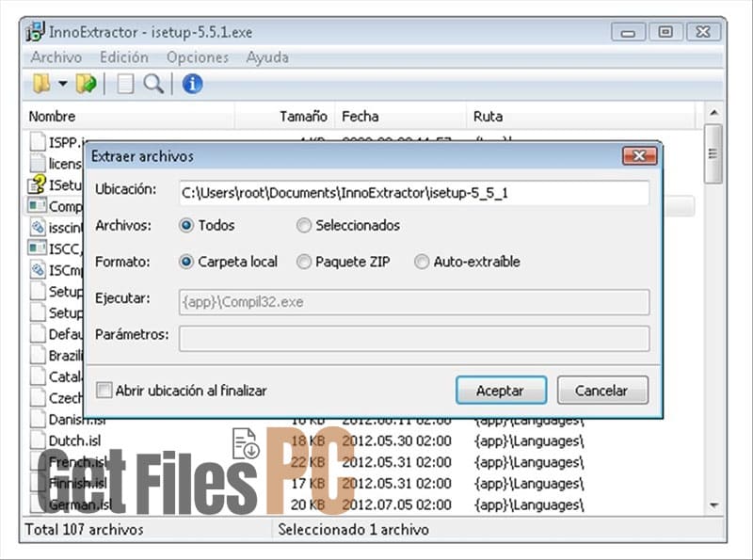Click the Seleccionado 1 archivo status text
This screenshot has height=560, width=753.
tap(354, 529)
